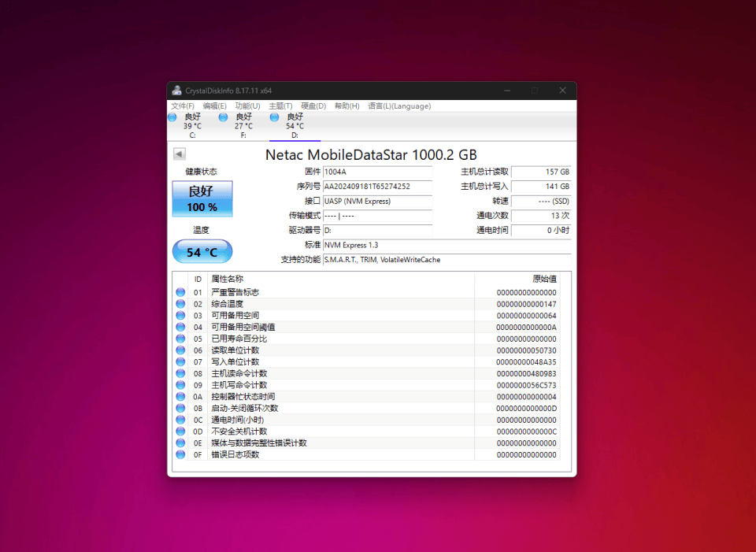Click the CrystalDiskInfo app icon in title bar

click(x=177, y=91)
